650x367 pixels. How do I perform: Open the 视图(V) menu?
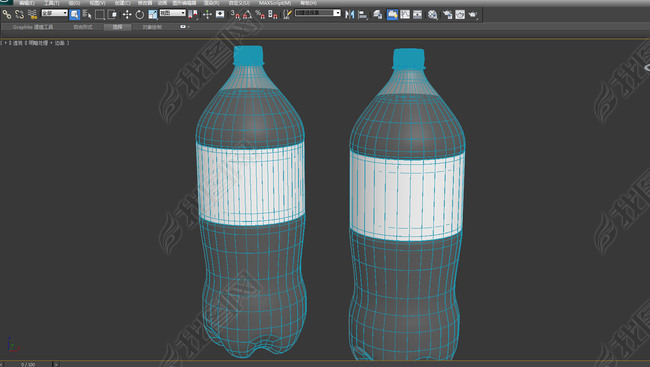point(98,3)
